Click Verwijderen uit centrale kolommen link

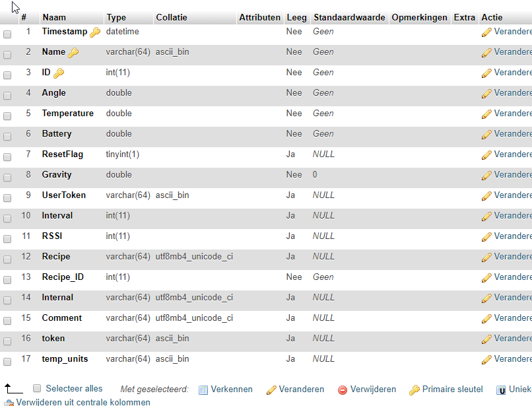(83, 402)
